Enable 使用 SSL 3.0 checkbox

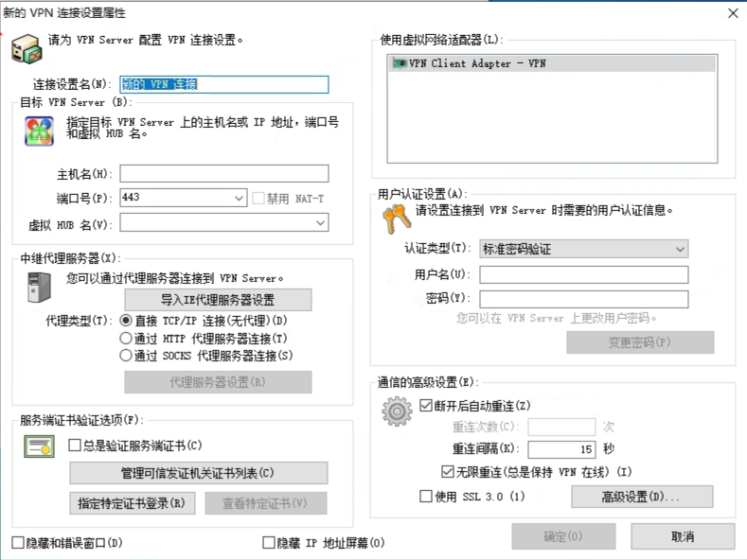click(x=426, y=497)
